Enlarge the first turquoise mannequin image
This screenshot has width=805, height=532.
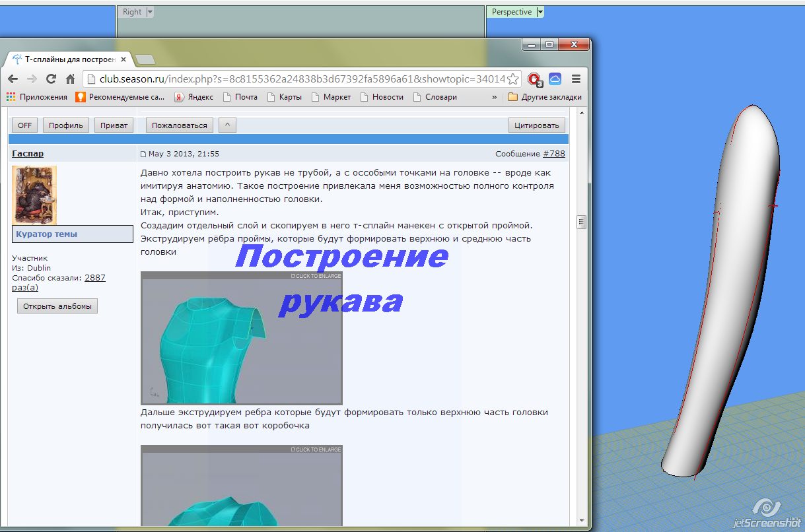(242, 338)
